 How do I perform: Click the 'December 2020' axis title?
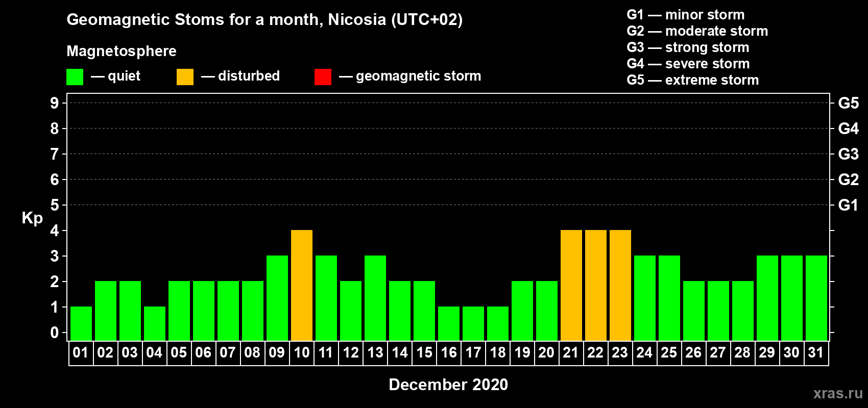pos(448,385)
